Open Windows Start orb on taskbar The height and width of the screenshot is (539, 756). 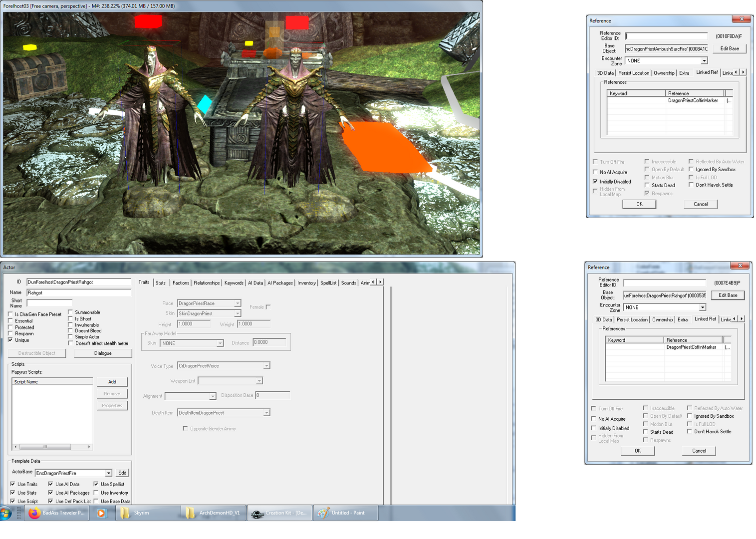click(x=6, y=513)
